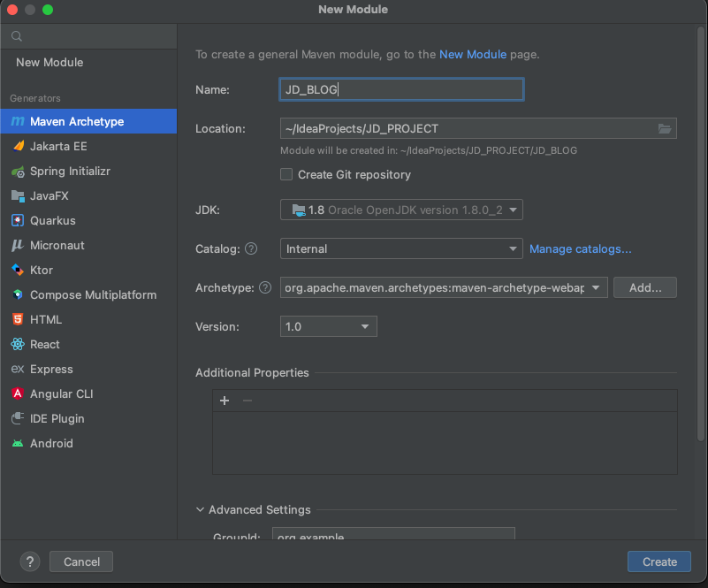Screen dimensions: 708x588
Task: Click the JavaFX folder icon
Action: pos(18,195)
